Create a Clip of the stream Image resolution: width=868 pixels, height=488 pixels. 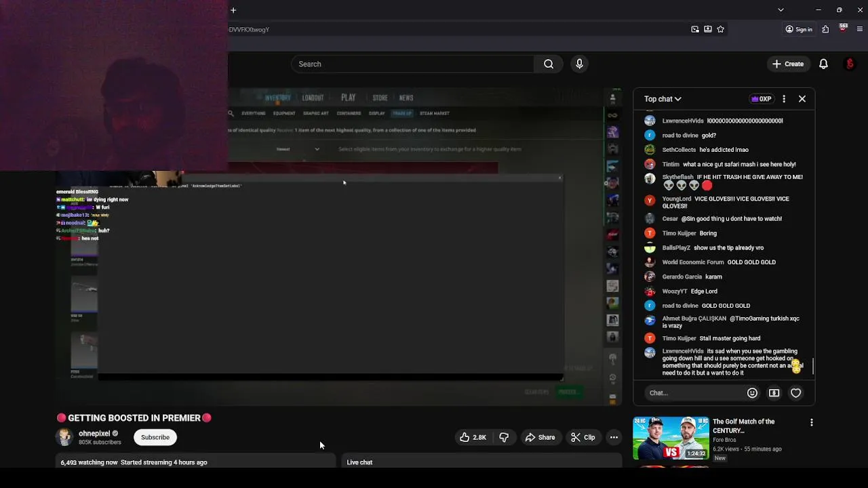pos(583,437)
